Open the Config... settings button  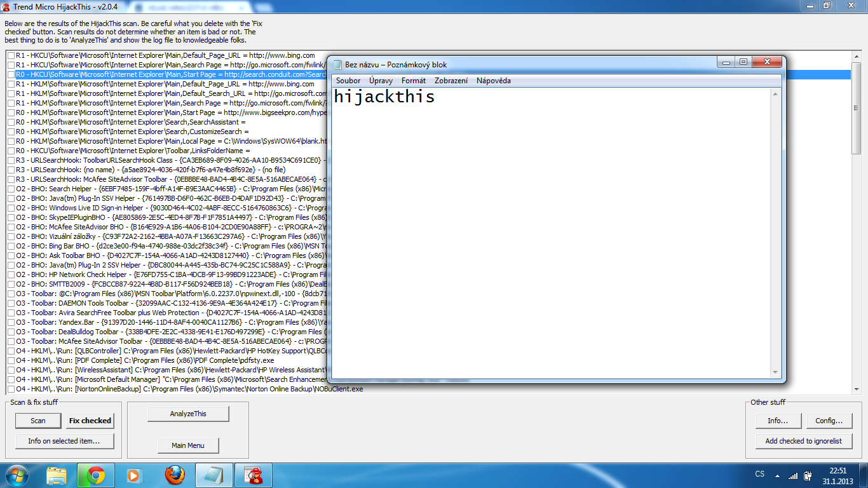click(x=829, y=421)
